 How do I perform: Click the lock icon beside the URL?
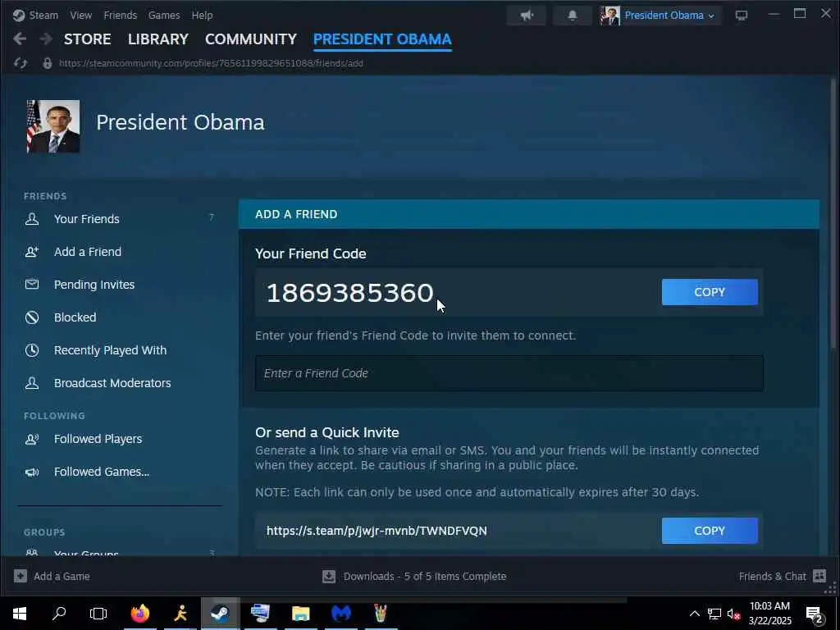point(47,63)
